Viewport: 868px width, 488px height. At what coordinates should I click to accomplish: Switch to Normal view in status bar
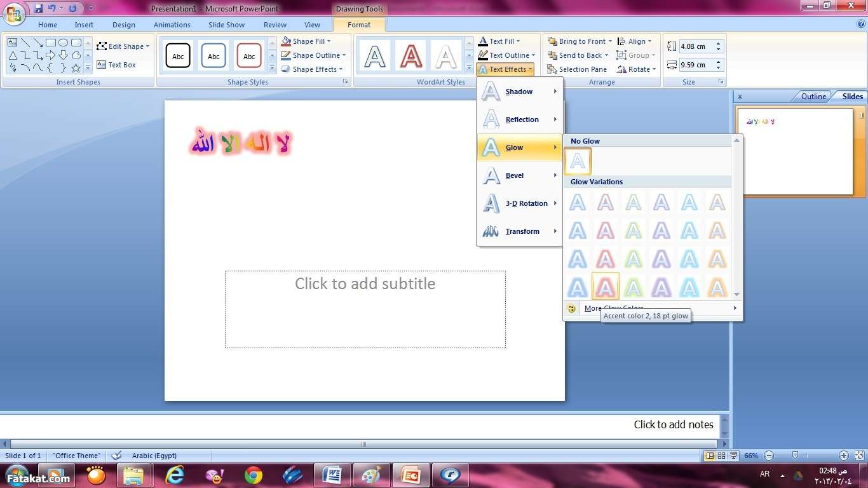tap(710, 456)
